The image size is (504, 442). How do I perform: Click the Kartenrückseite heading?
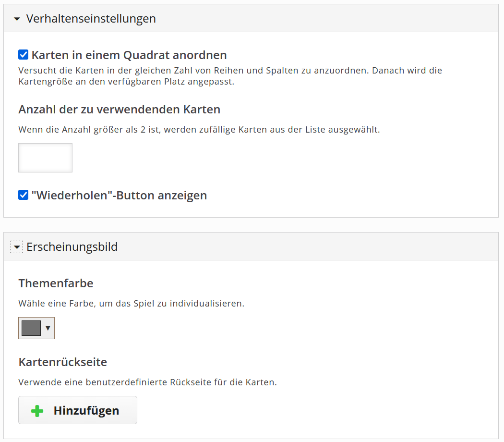[62, 362]
